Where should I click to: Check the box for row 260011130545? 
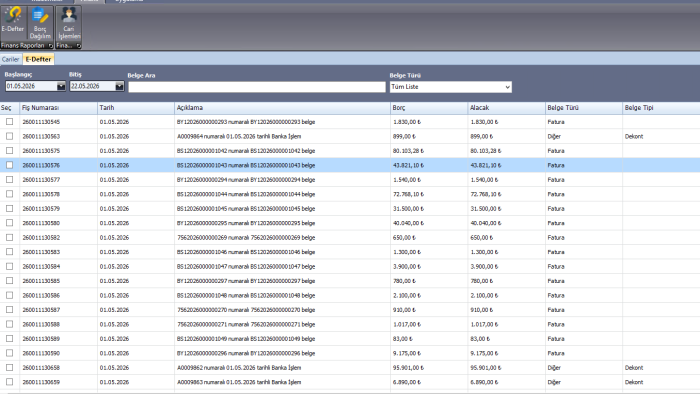9,122
